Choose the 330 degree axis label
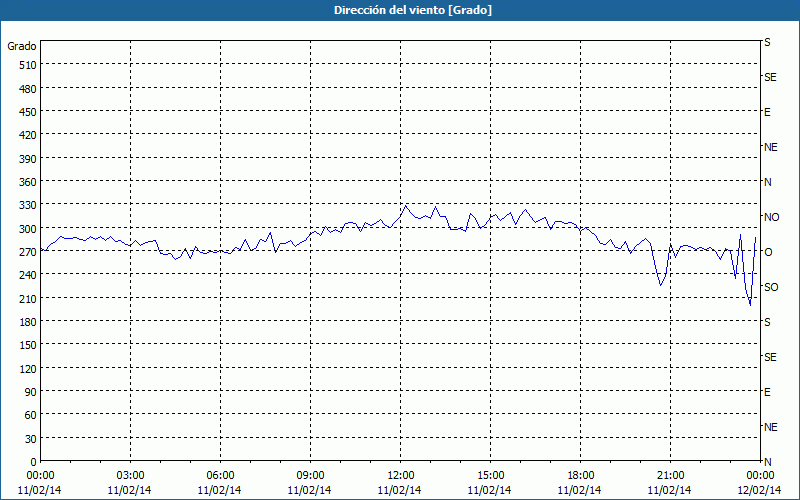The height and width of the screenshot is (500, 800). click(29, 205)
